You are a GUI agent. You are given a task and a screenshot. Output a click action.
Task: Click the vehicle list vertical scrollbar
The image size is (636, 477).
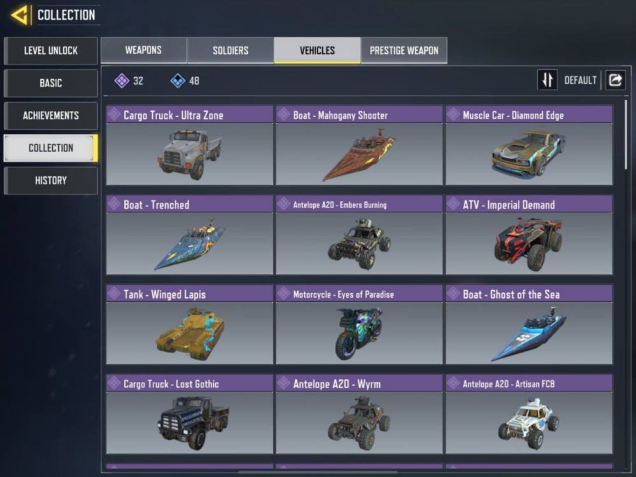[626, 135]
